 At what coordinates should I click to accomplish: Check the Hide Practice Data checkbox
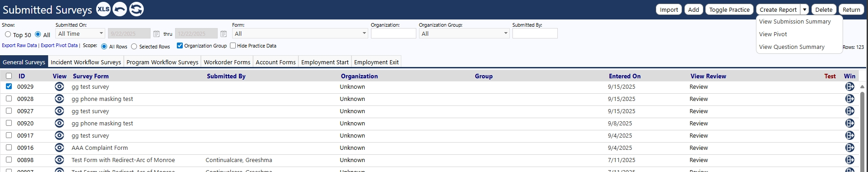coord(233,45)
